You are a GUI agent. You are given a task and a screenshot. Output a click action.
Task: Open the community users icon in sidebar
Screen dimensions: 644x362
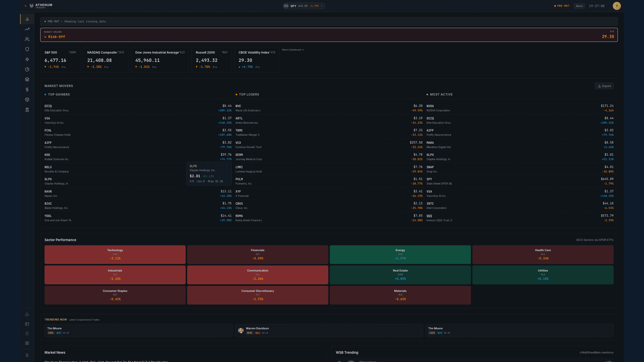pyautogui.click(x=27, y=39)
